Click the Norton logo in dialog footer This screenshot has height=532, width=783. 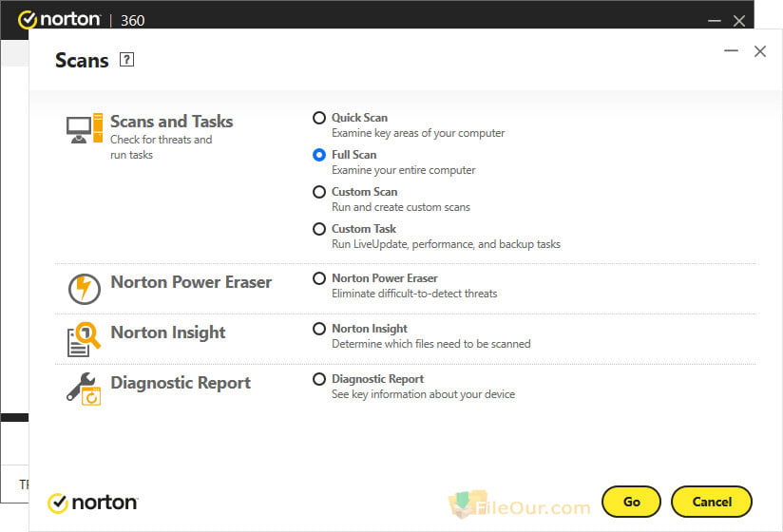pos(92,503)
